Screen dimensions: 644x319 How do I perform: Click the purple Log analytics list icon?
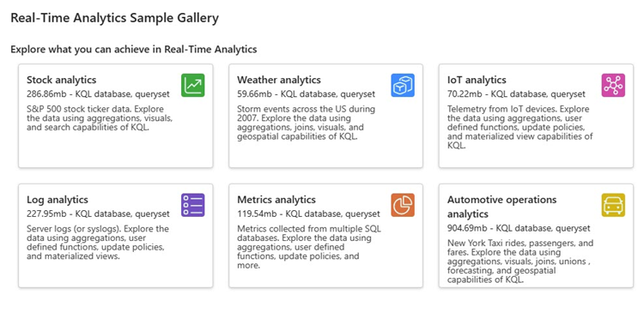(x=192, y=205)
